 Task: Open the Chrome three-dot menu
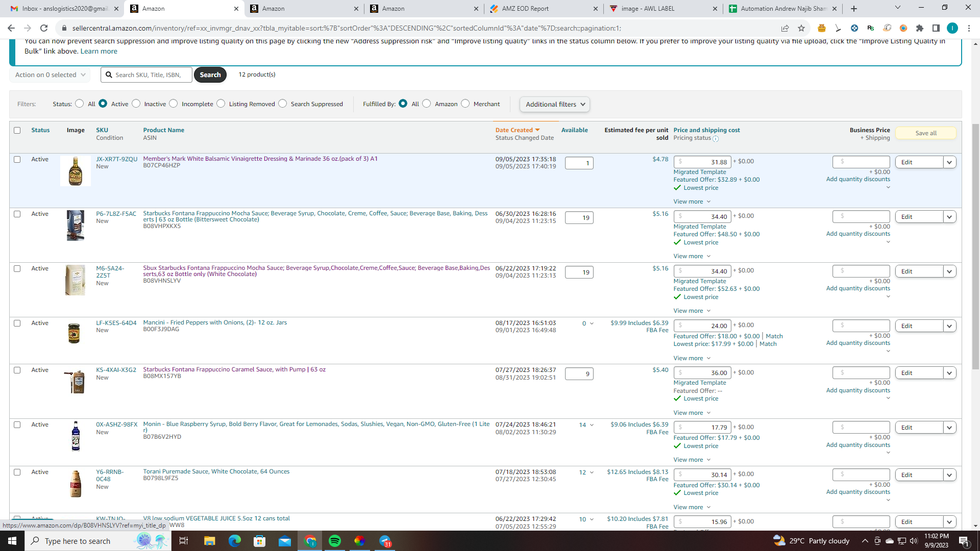[969, 28]
